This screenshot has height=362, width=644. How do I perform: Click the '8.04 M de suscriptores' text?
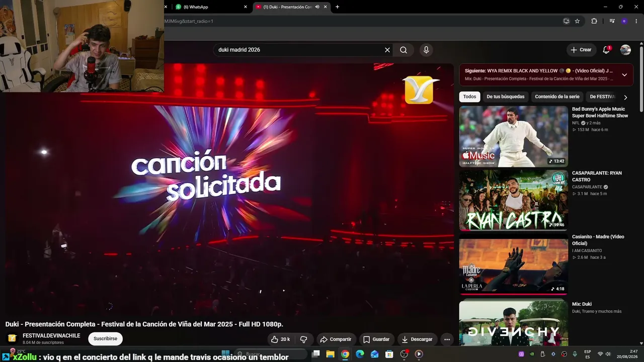[x=43, y=343]
